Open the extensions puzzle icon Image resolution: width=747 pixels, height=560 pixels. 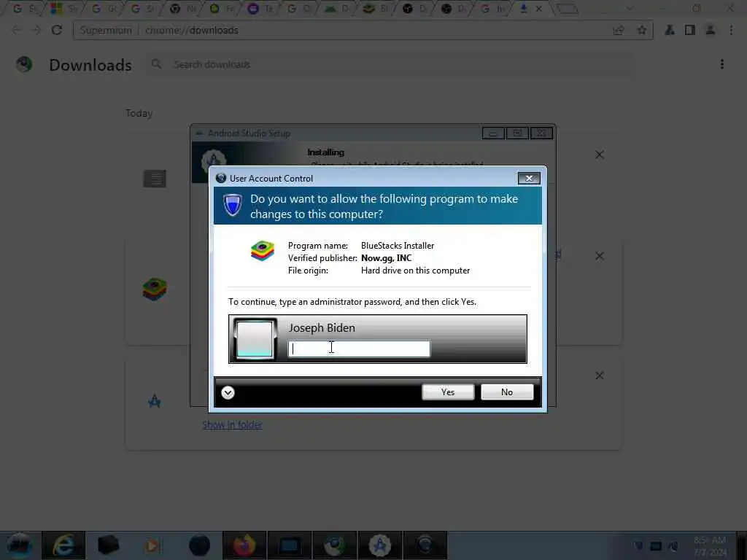pos(670,30)
